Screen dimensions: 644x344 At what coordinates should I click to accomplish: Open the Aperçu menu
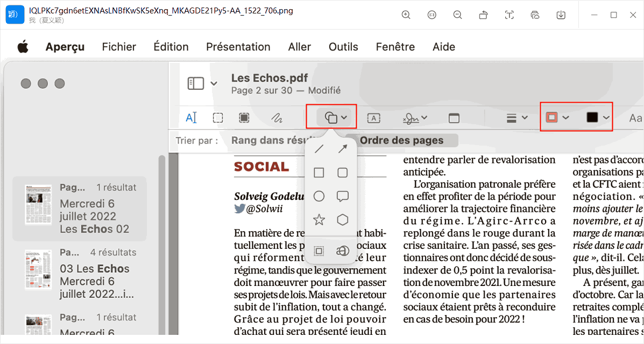click(65, 47)
